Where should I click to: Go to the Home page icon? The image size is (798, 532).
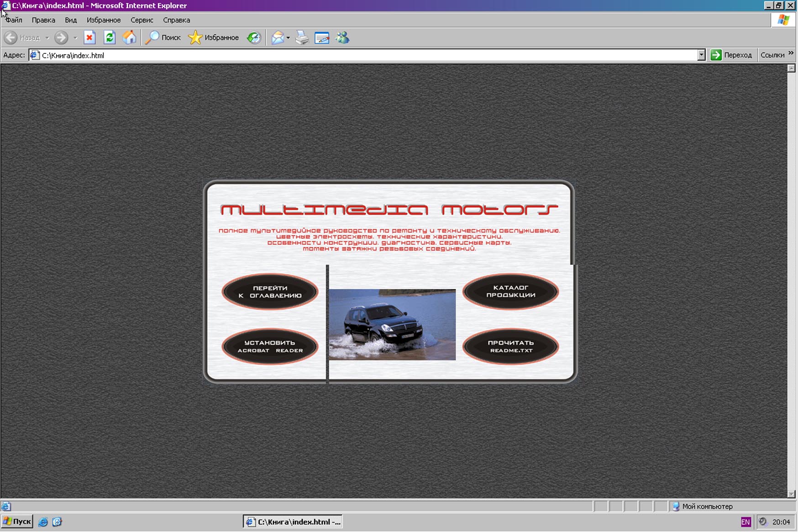(129, 37)
